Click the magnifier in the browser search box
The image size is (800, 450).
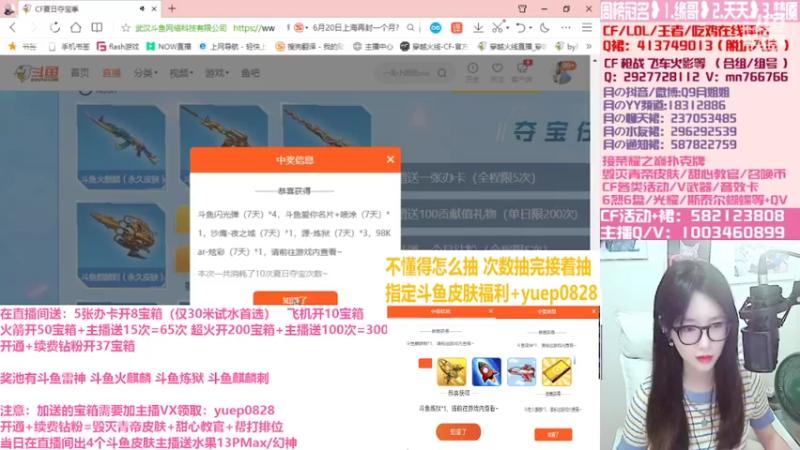tap(411, 28)
